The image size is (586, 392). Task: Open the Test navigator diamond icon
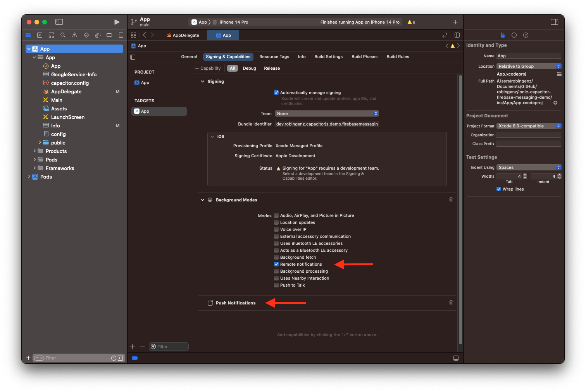coord(86,35)
